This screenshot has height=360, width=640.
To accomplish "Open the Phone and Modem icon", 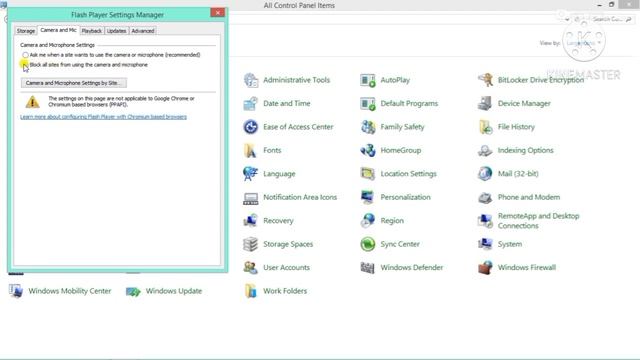I will [x=485, y=198].
